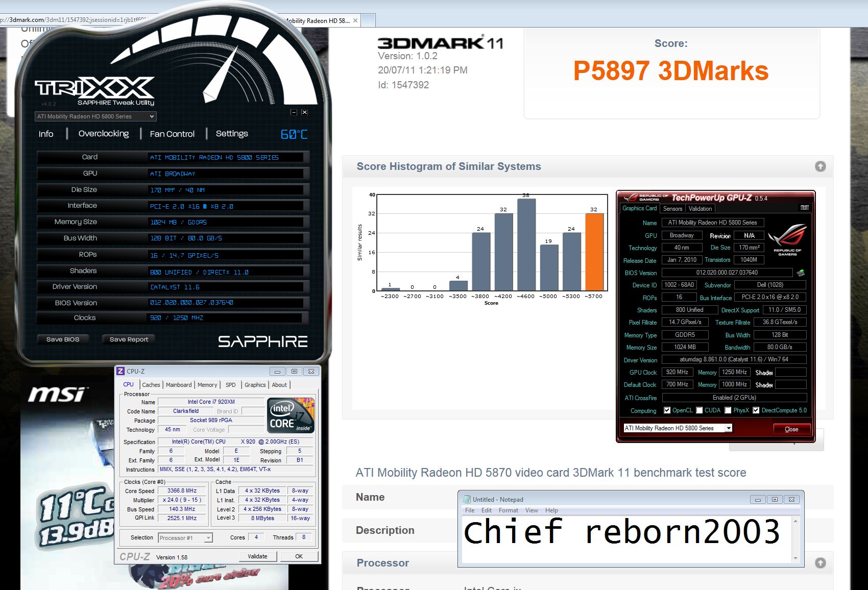Click GPU-Z ATI CrossFire Enabled (2 GPUs) field
This screenshot has width=868, height=590.
(x=734, y=398)
